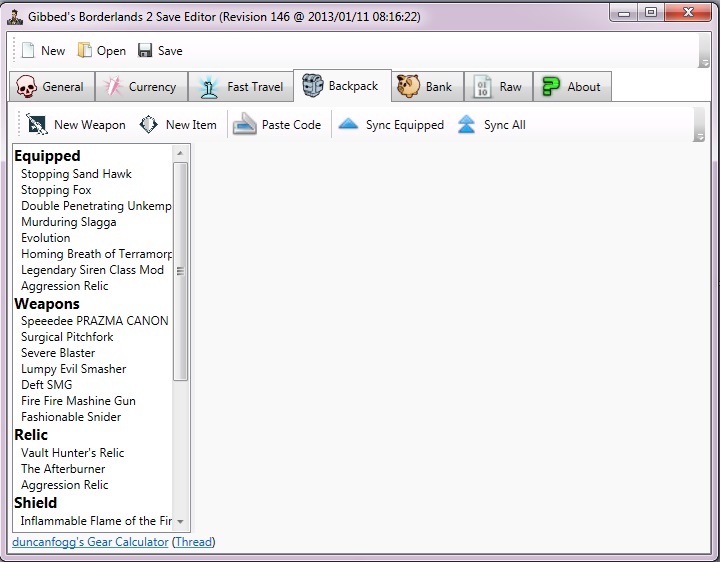This screenshot has width=721, height=562.
Task: Expand backpack toolbar overflow dropdown
Action: 699,125
